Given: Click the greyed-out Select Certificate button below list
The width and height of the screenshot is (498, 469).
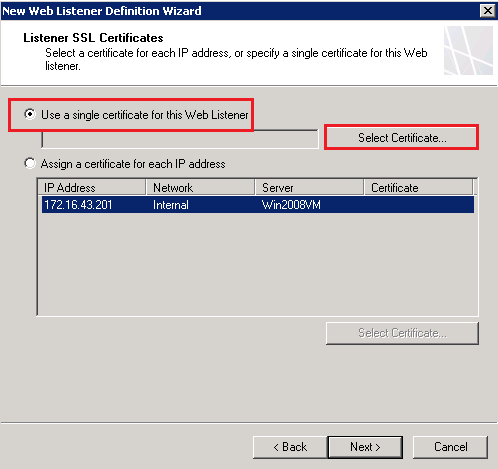Looking at the screenshot, I should tap(402, 333).
